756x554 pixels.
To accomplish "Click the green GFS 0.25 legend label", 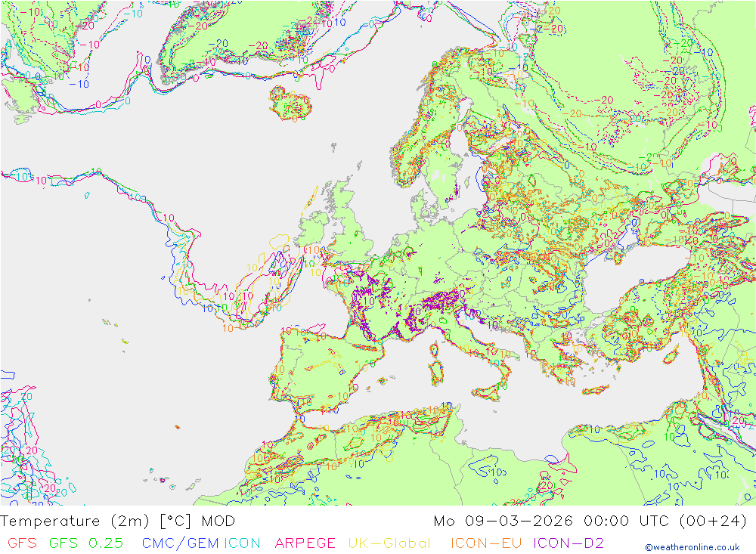I will [x=86, y=543].
